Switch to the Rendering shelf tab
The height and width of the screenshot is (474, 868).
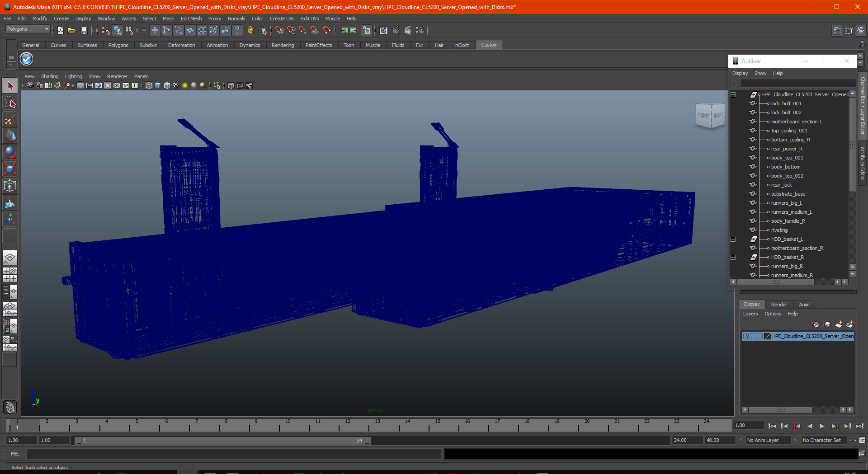coord(283,45)
